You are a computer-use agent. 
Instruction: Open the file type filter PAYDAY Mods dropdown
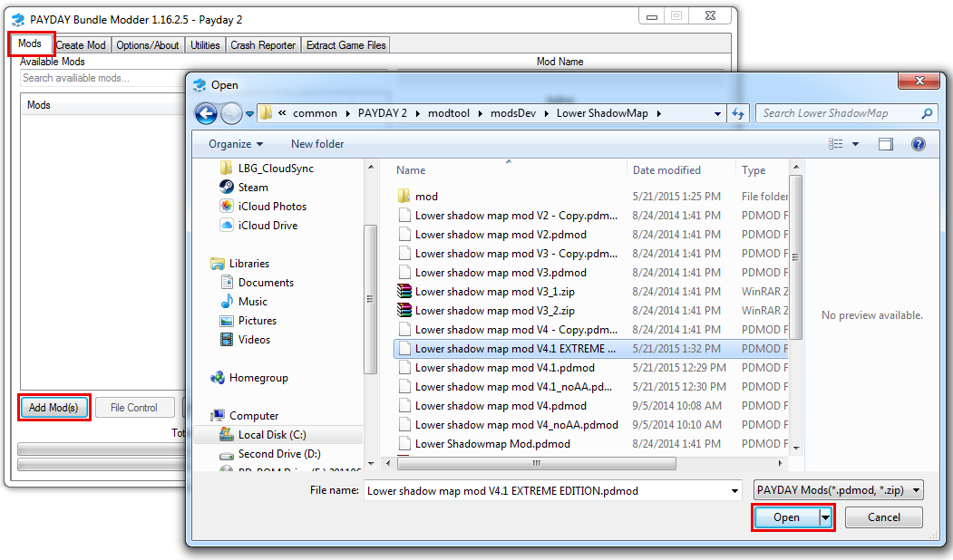pyautogui.click(x=838, y=490)
